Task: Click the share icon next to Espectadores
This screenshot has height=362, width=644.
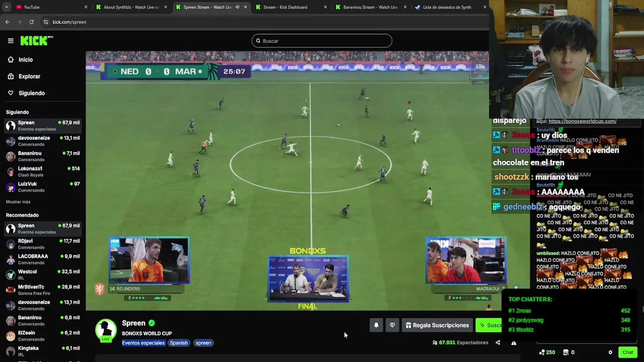Action: coord(498,343)
